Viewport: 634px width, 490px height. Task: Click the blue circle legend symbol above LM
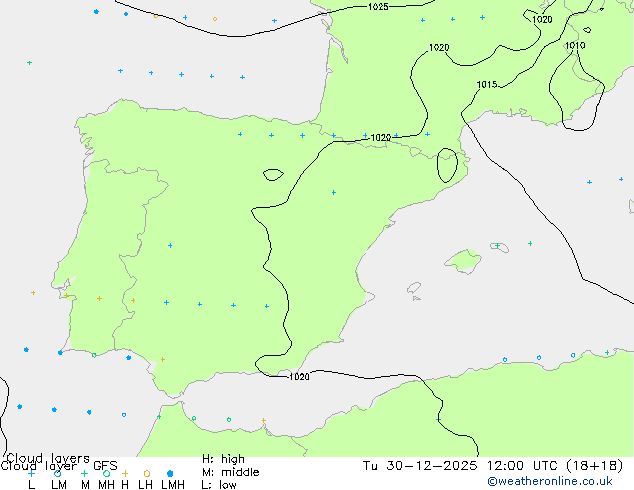coord(57,473)
